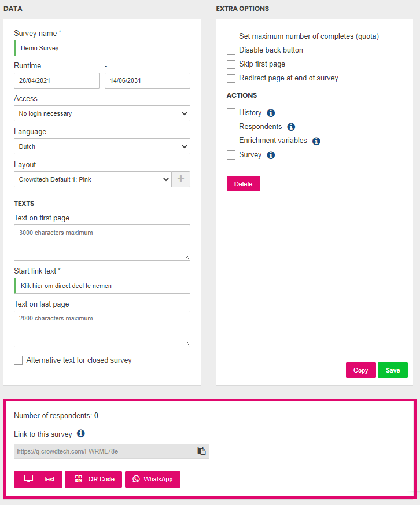Screen dimensions: 420x505
Task: Open the QR Code button
Action: (x=93, y=479)
